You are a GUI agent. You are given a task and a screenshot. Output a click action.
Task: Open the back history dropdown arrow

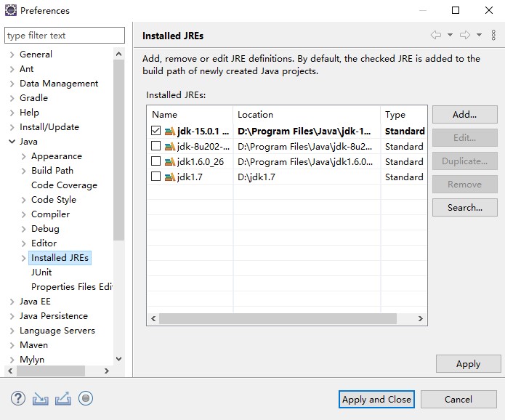pos(450,35)
